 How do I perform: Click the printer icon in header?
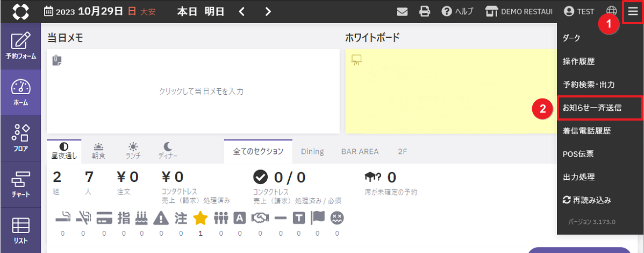(424, 11)
